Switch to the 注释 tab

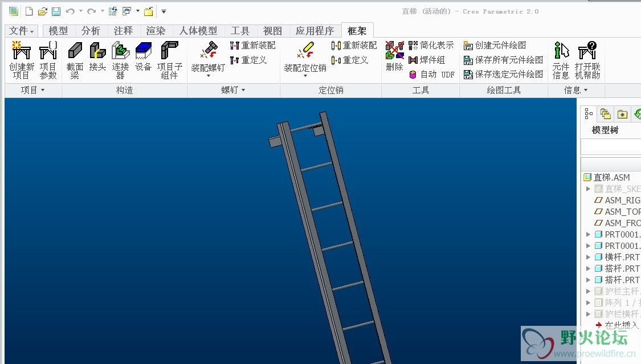pos(124,31)
